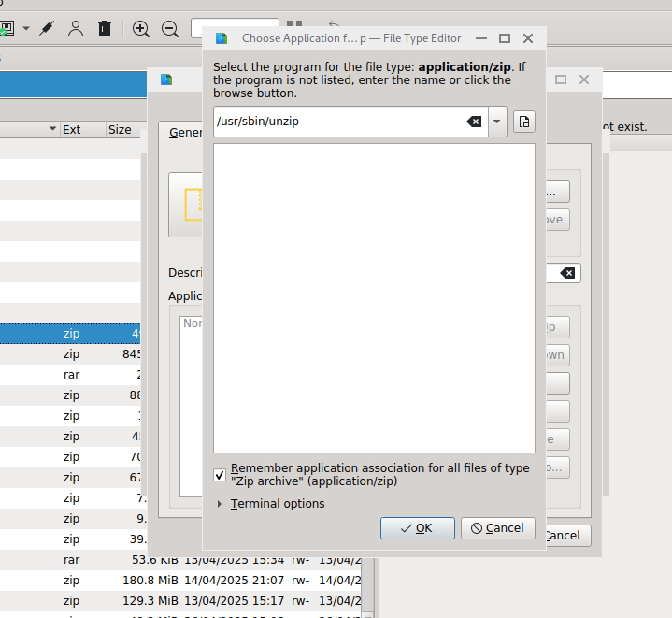Open dropdown arrow beside first toolbar icon

pos(26,29)
